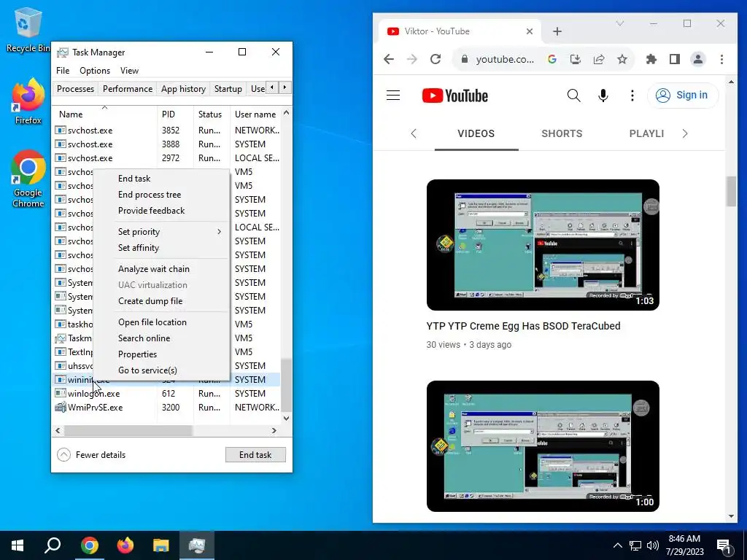Open YouTube hamburger guide menu
This screenshot has width=747, height=560.
(393, 96)
